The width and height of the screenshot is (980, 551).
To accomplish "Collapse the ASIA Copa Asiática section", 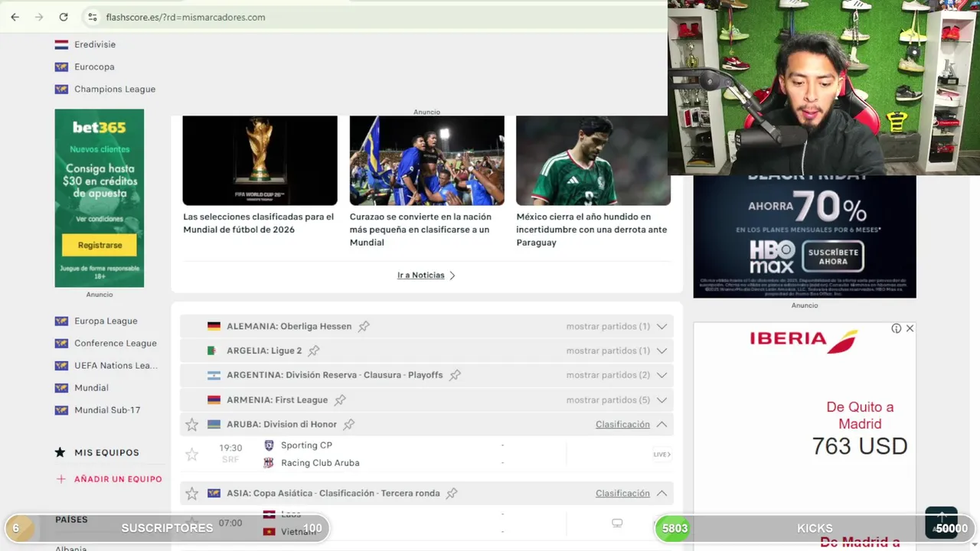I will pos(661,493).
